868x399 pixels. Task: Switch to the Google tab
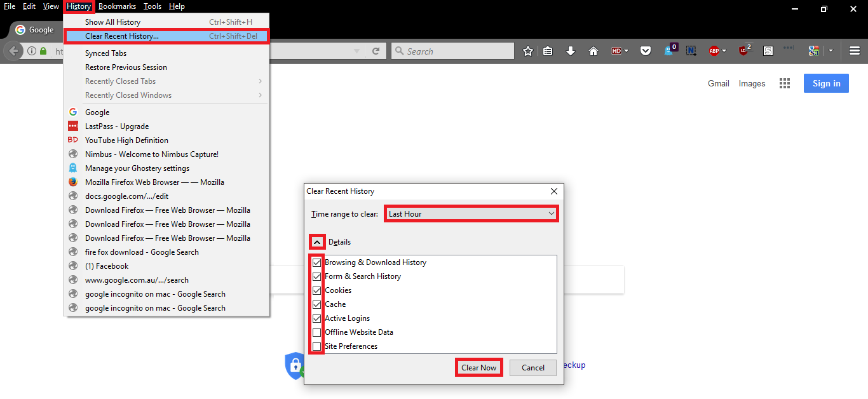(35, 29)
